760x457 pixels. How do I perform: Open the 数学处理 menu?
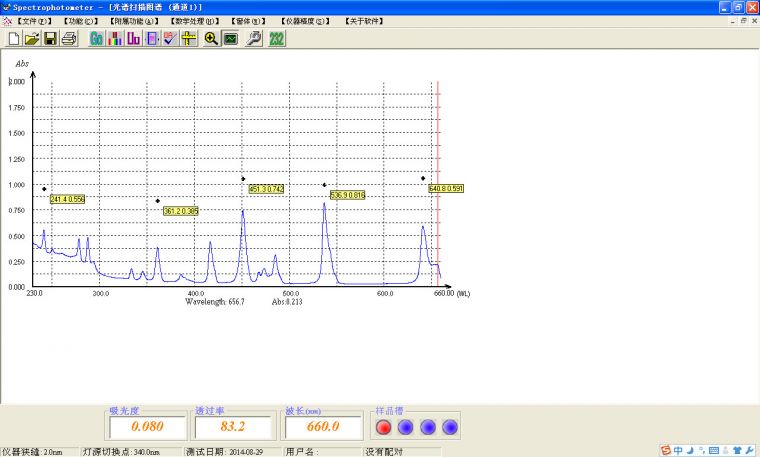192,20
